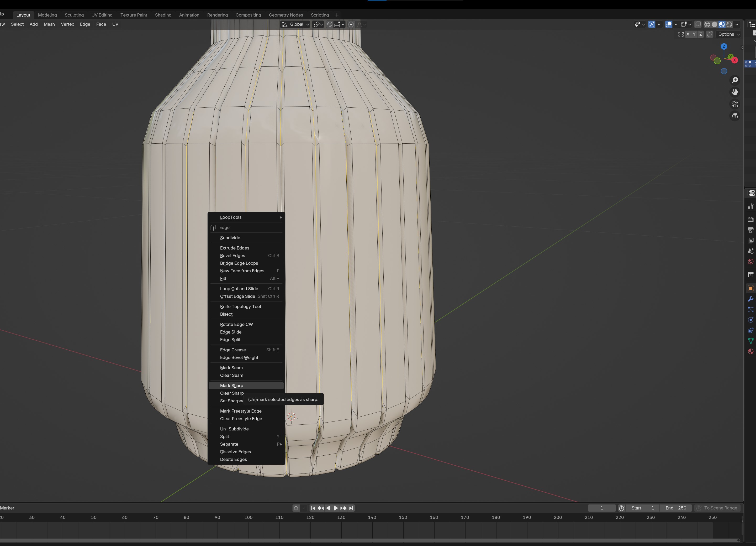Toggle proportional editing
756x546 pixels.
click(x=351, y=24)
